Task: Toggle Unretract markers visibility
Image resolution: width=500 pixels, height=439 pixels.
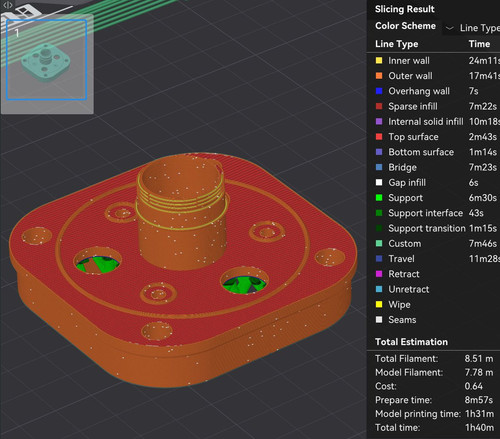Action: tap(409, 289)
